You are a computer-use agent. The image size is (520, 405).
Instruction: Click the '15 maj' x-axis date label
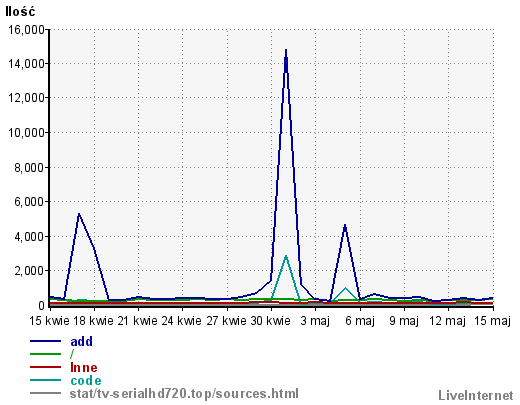[492, 321]
